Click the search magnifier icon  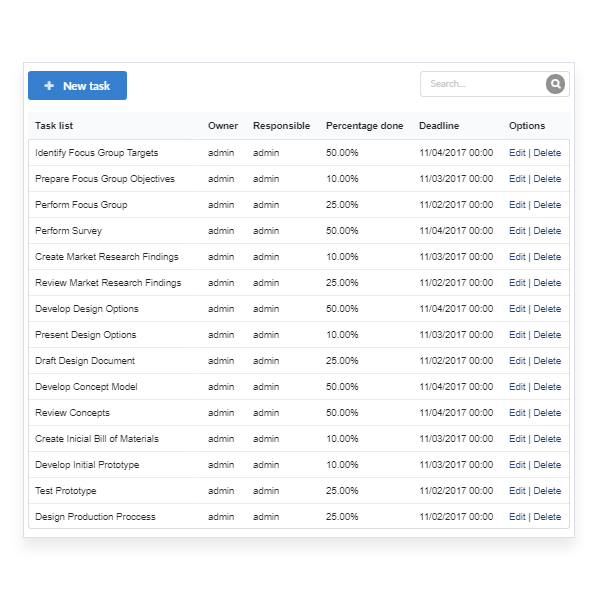pyautogui.click(x=555, y=84)
